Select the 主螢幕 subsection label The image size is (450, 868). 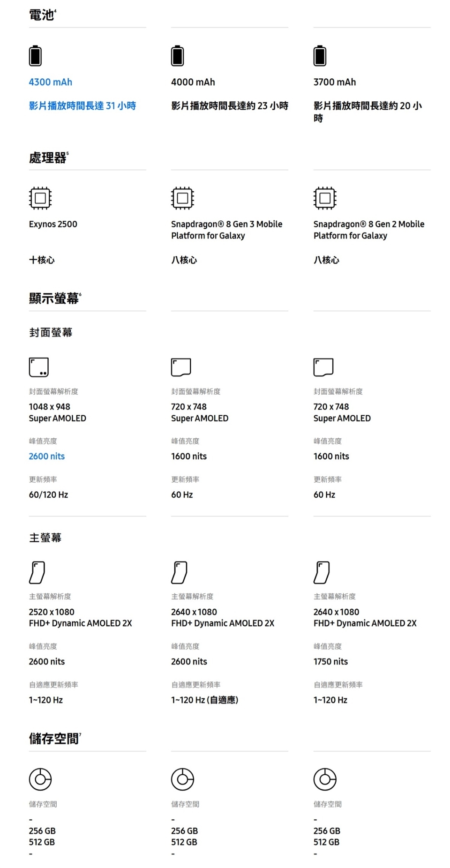tap(45, 538)
